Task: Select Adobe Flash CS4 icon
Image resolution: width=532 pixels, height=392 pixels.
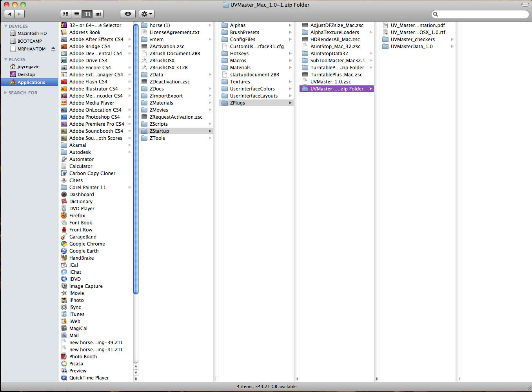Action: tap(64, 82)
